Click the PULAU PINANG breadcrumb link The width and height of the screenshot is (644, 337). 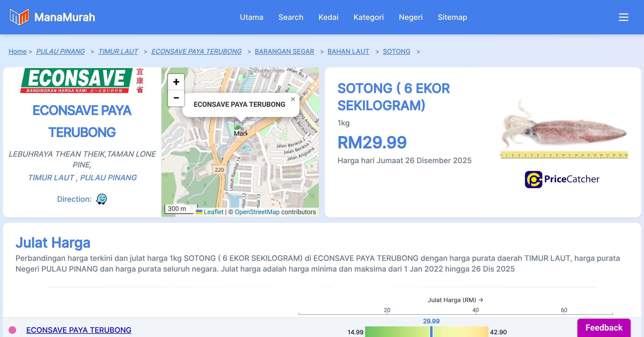(x=60, y=51)
